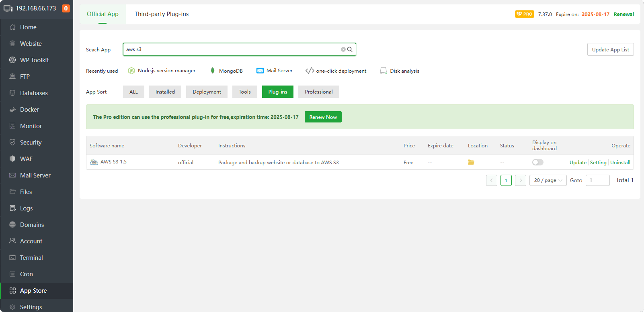Go to the previous page arrow
The height and width of the screenshot is (312, 644).
[492, 180]
